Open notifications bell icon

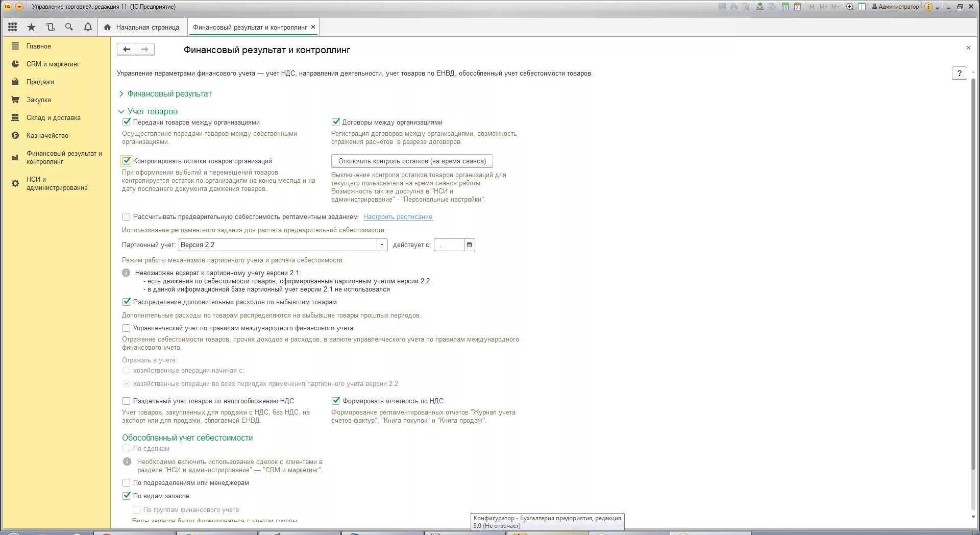point(88,27)
